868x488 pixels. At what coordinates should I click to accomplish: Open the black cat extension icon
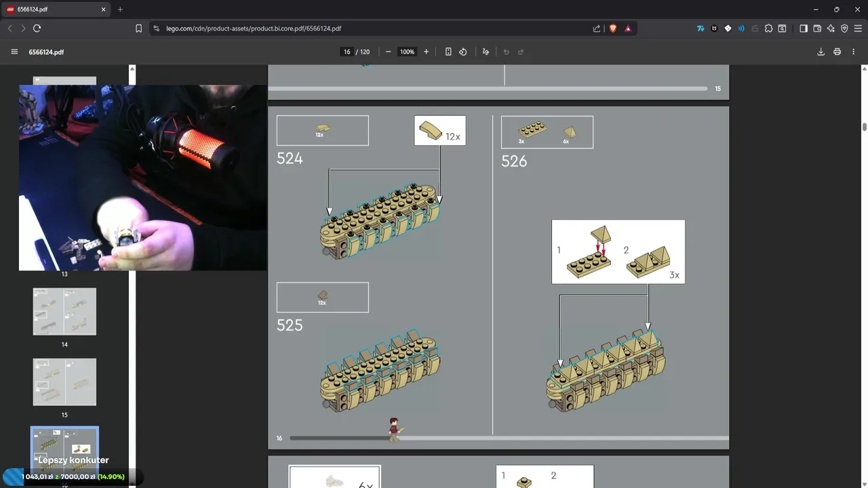(714, 28)
